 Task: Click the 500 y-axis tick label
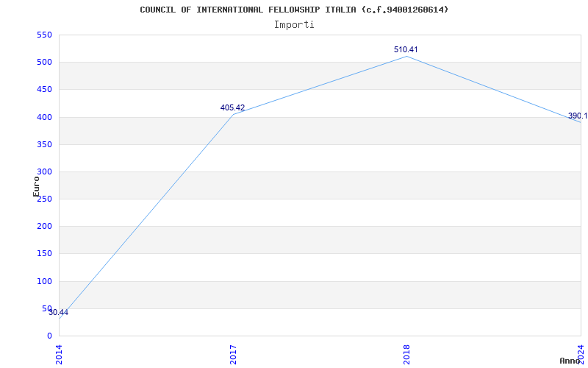pyautogui.click(x=44, y=63)
